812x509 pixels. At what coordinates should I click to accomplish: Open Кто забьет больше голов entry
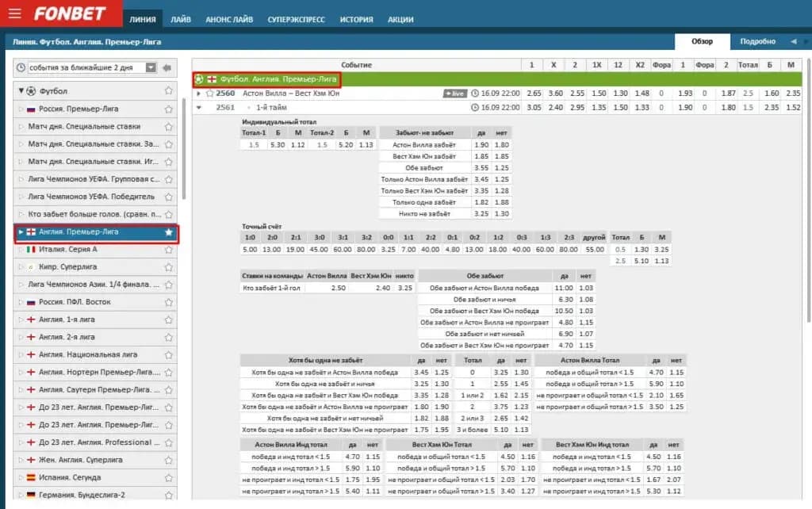tap(96, 214)
